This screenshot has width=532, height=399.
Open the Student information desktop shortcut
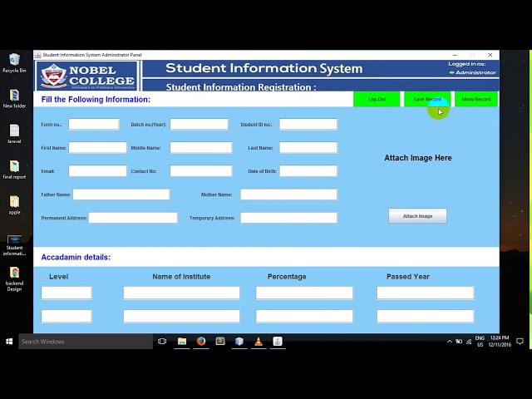(x=14, y=246)
